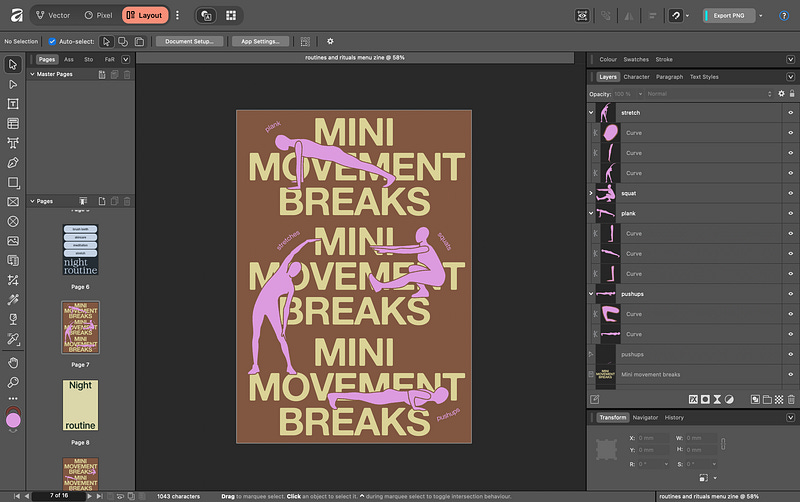Select the Pen tool in the left toolbar

click(13, 162)
